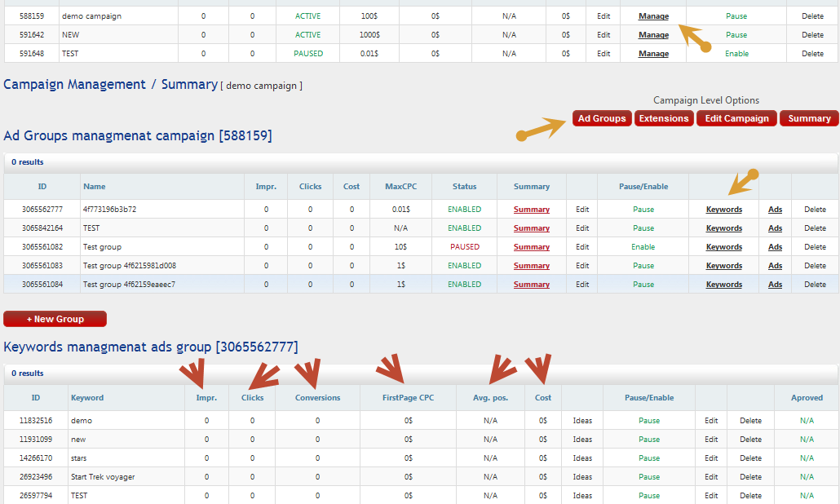This screenshot has width=840, height=504.
Task: Click Manage for the demo campaign
Action: point(653,16)
